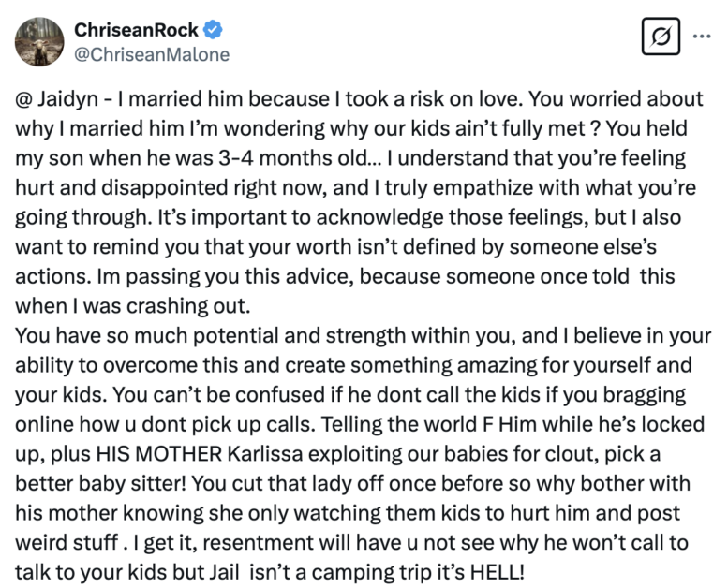Viewport: 728px width, 588px height.
Task: Open ChriseanRock's profile avatar
Action: [x=39, y=42]
